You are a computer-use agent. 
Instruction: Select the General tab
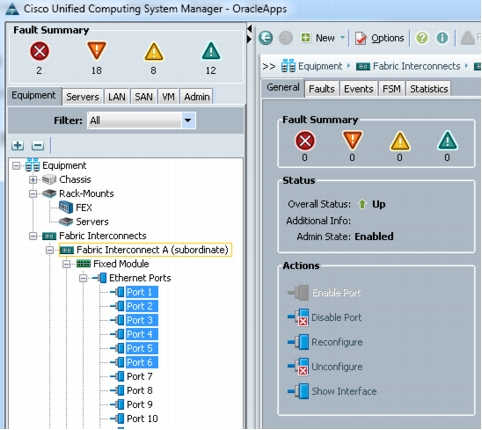coord(283,88)
